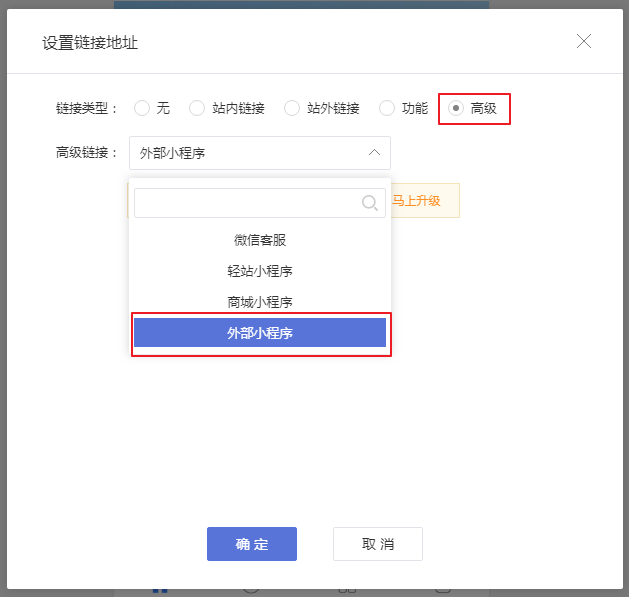The height and width of the screenshot is (597, 629).
Task: Choose 微信客服 from the dropdown list
Action: point(260,240)
